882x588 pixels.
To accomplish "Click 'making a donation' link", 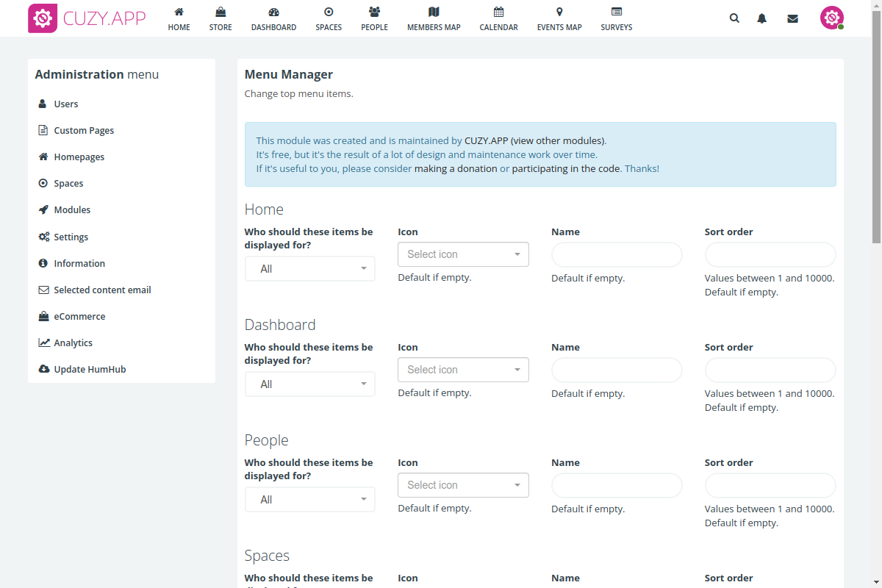I will (456, 169).
